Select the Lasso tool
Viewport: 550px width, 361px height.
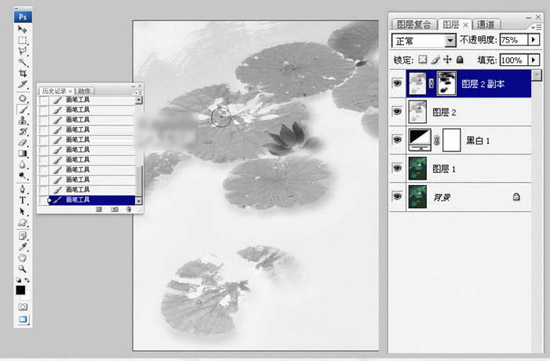click(x=22, y=52)
